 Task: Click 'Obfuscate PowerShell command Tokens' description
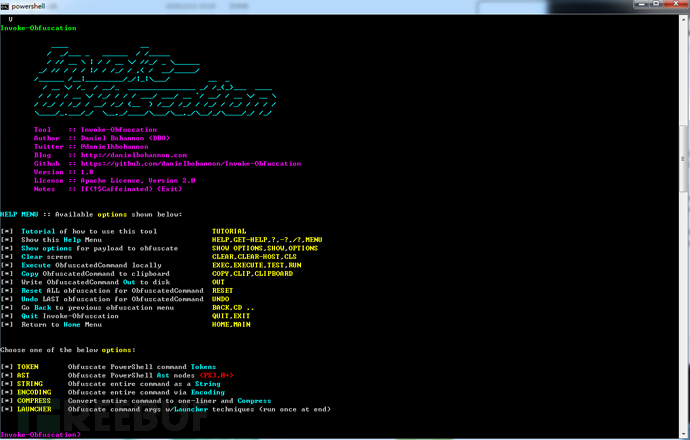pyautogui.click(x=142, y=367)
